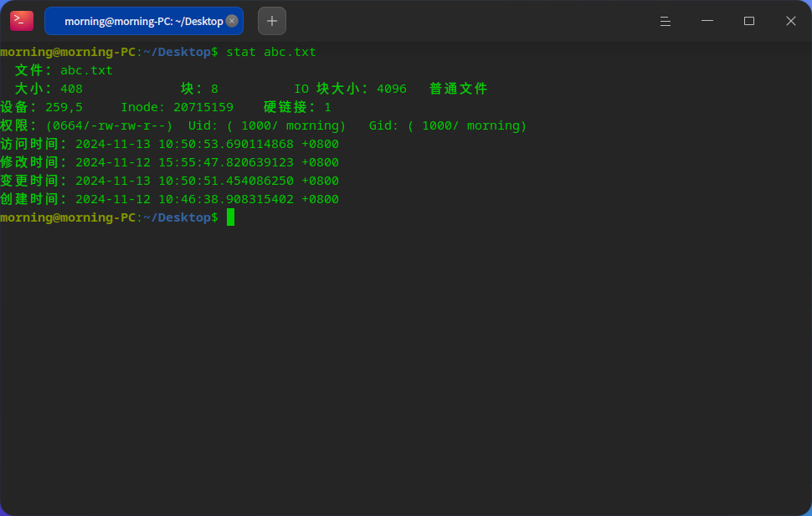
Task: Click the Inode number 20715159
Action: (x=203, y=107)
